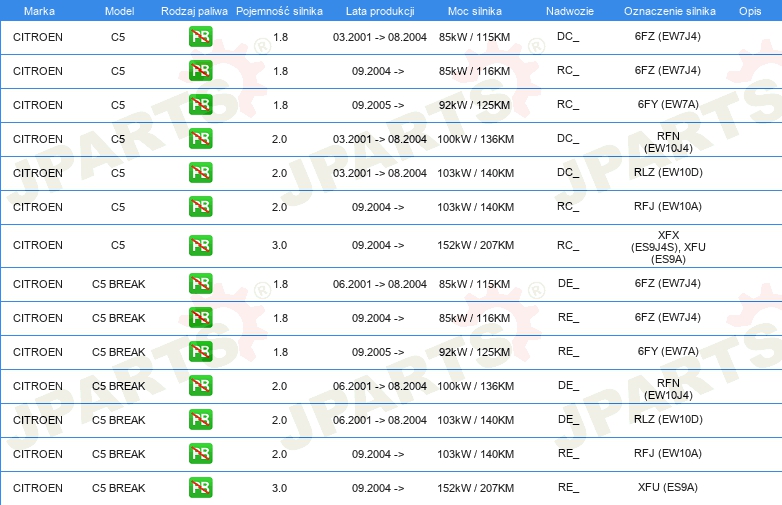
Task: Click the XFU (ES9A) engine code in last row
Action: pyautogui.click(x=668, y=487)
